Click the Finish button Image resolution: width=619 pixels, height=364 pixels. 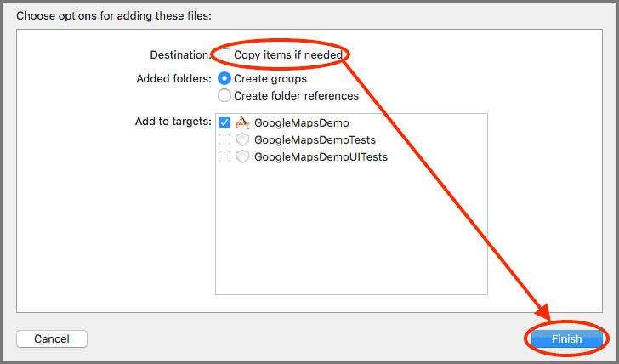click(566, 338)
